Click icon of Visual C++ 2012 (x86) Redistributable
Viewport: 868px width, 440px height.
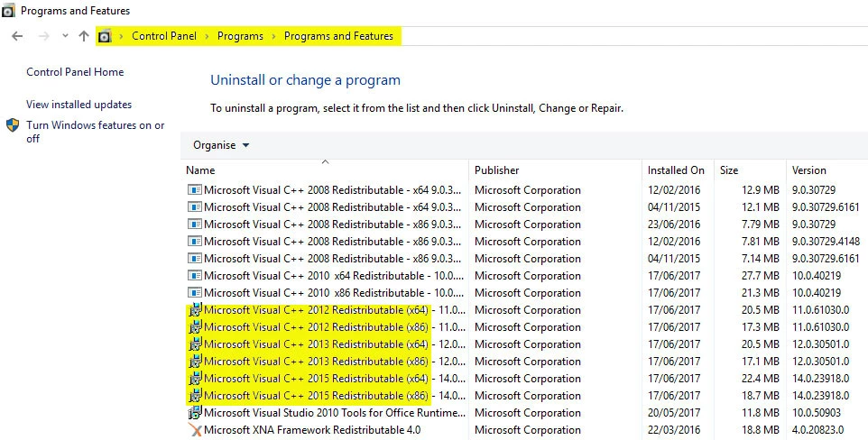(x=195, y=327)
